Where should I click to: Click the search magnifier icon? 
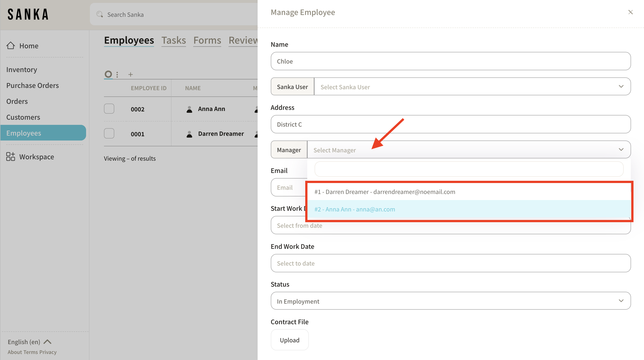point(100,14)
